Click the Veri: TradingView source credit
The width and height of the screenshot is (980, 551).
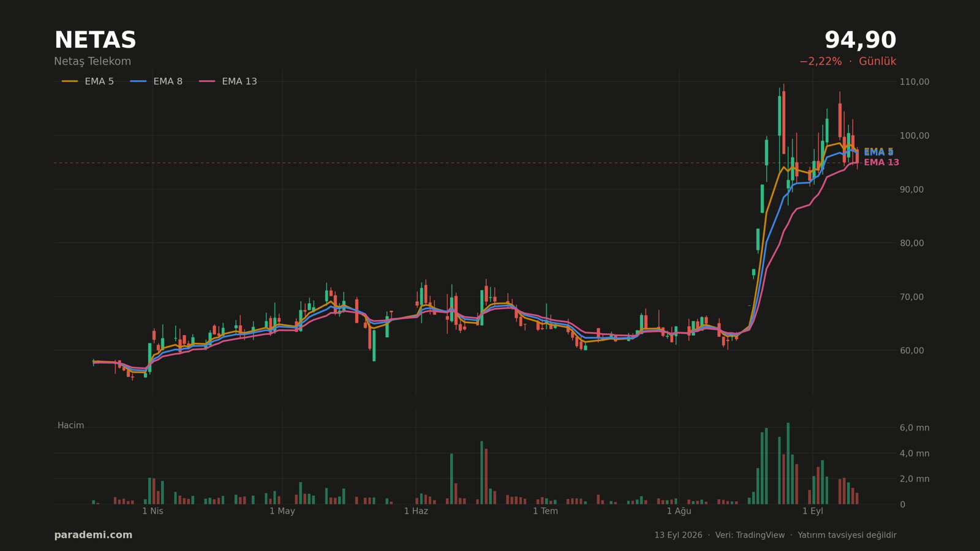(x=750, y=535)
